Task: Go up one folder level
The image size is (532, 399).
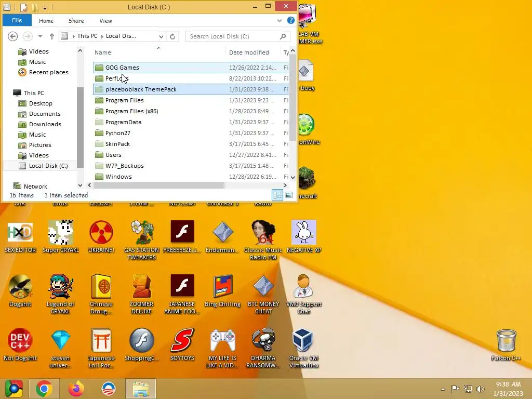Action: (x=51, y=36)
